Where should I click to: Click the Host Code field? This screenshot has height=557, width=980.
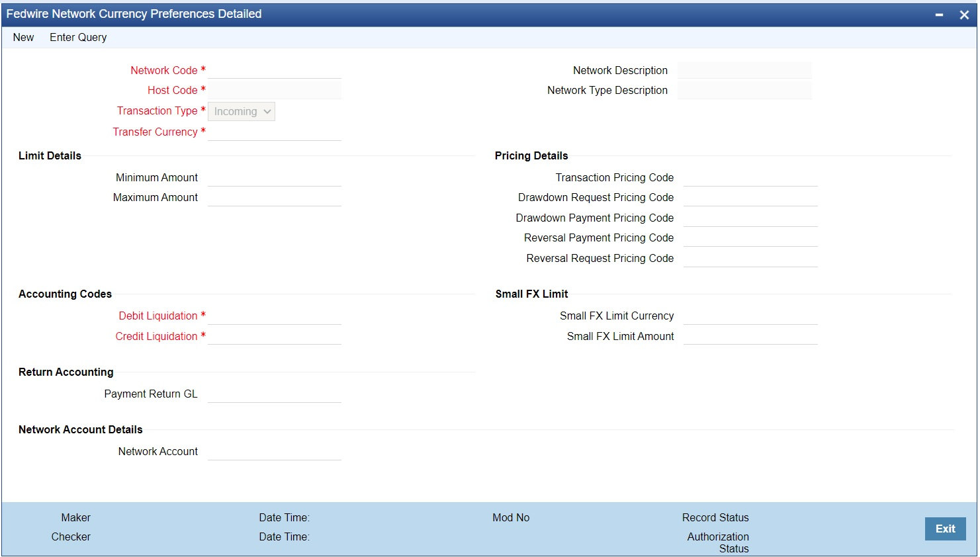pyautogui.click(x=275, y=91)
